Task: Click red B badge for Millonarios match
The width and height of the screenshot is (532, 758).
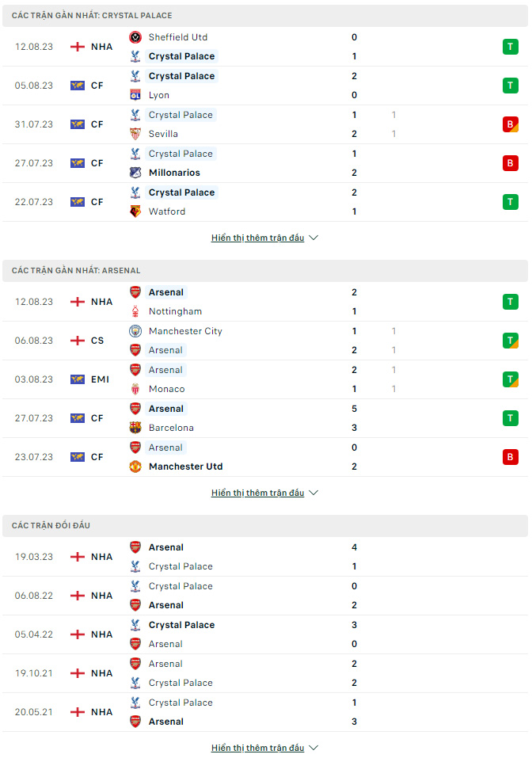Action: pyautogui.click(x=511, y=163)
